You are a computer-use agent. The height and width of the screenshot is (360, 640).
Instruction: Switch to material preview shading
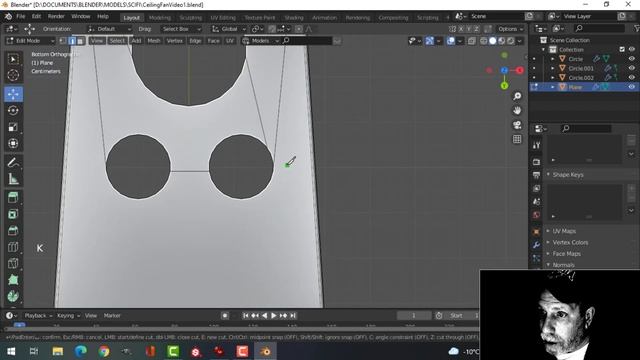pyautogui.click(x=502, y=41)
